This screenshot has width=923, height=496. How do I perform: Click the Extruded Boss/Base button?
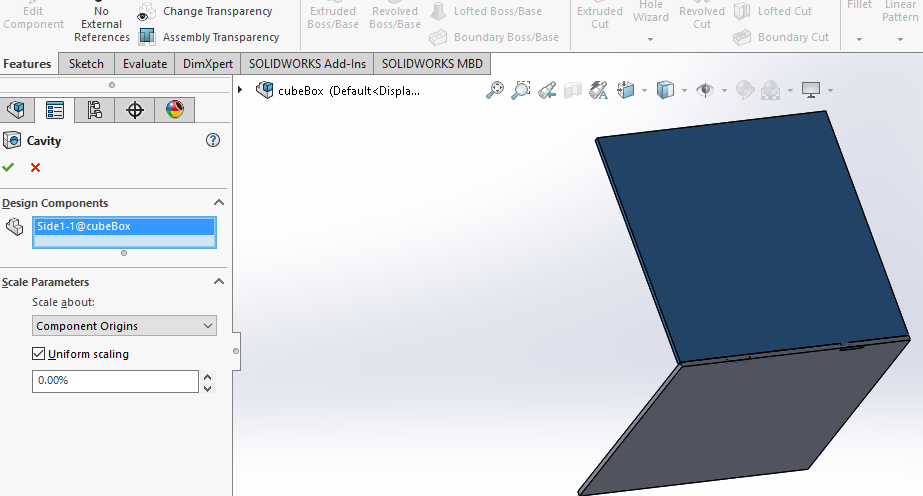[x=333, y=18]
